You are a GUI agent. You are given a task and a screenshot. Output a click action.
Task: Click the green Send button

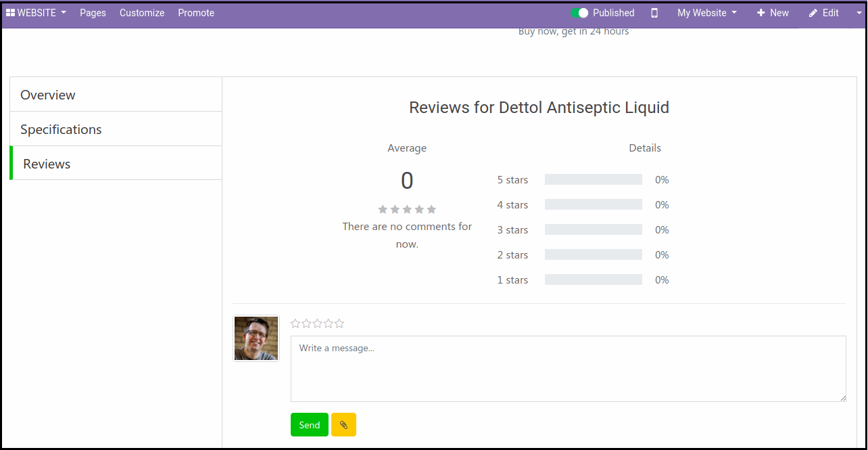310,425
